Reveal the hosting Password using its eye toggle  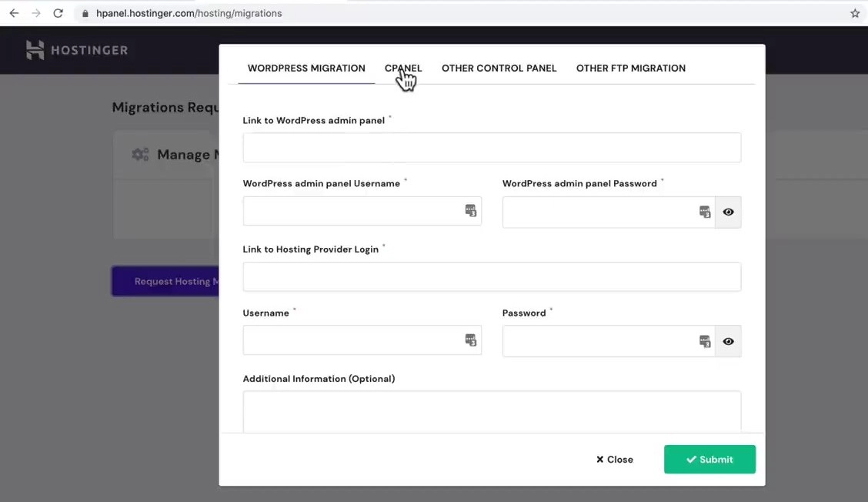[728, 341]
